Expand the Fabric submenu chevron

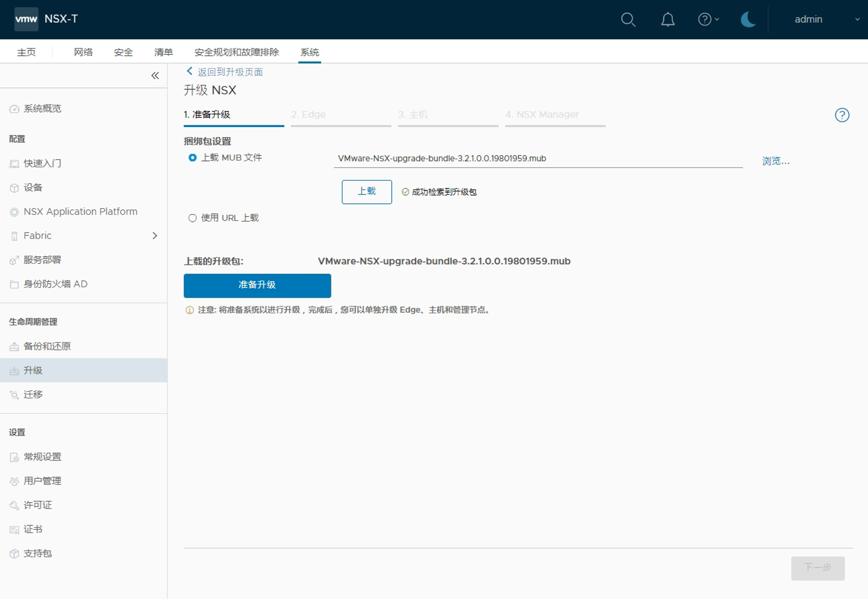point(155,235)
